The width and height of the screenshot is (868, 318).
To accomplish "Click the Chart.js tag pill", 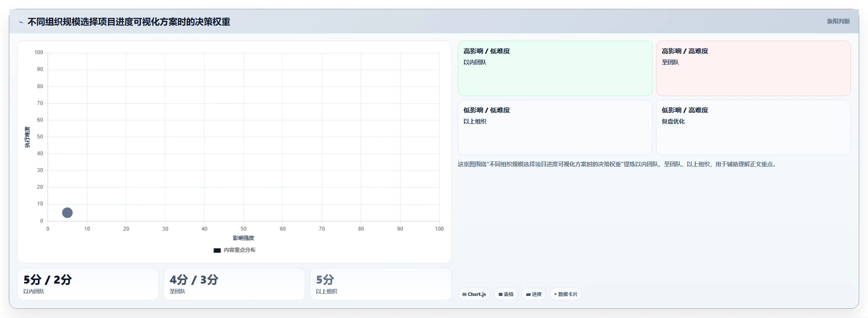I will [x=474, y=294].
